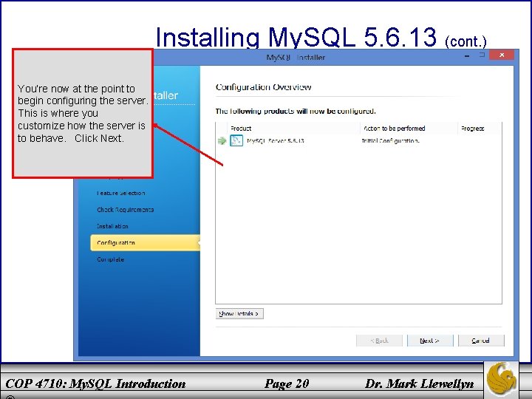Maximize the MySQL Installer window
Image resolution: width=532 pixels, height=399 pixels.
point(482,55)
